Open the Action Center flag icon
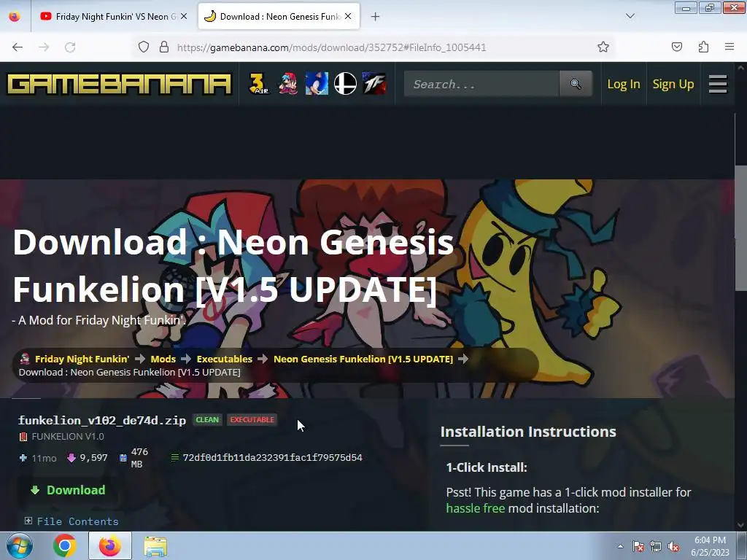 click(x=638, y=546)
